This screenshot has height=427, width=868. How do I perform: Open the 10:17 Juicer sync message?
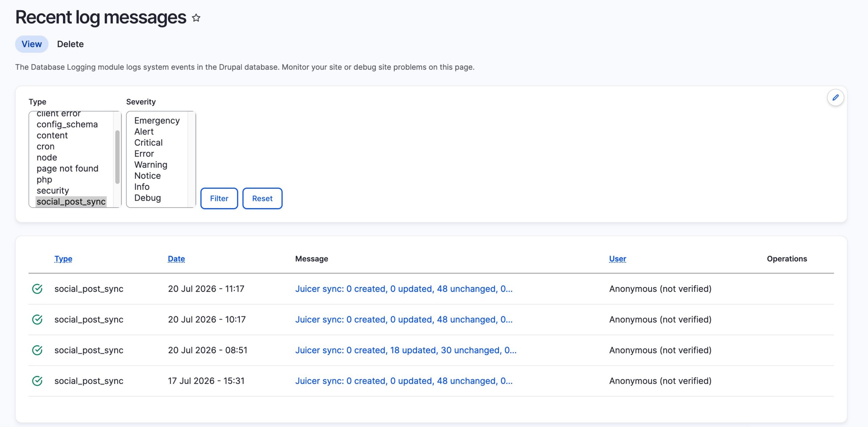[x=403, y=320]
